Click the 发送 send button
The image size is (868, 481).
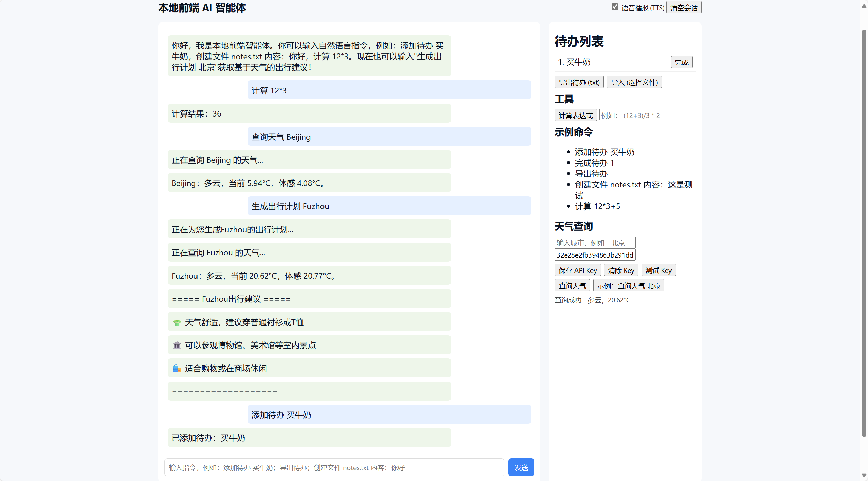[521, 467]
